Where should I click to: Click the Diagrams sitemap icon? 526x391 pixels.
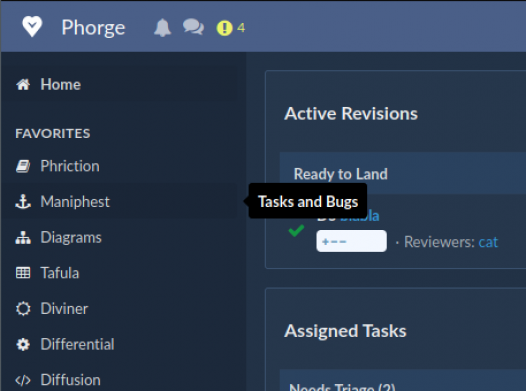tap(23, 237)
